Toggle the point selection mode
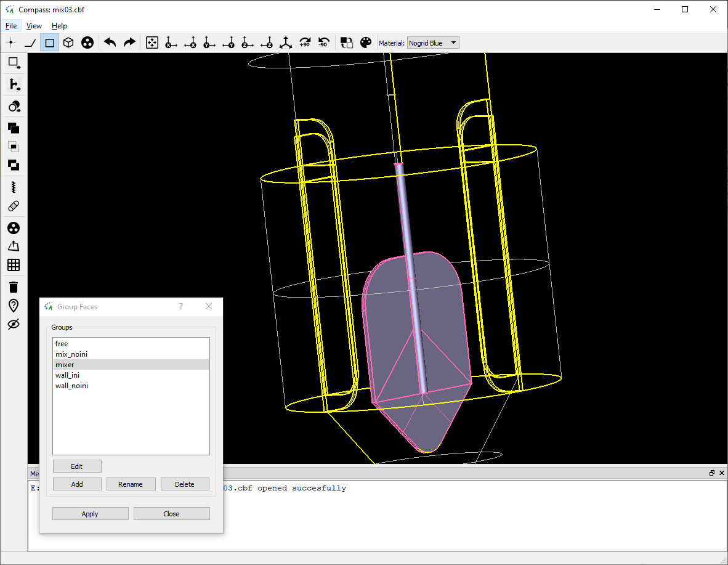The width and height of the screenshot is (728, 565). click(x=11, y=43)
